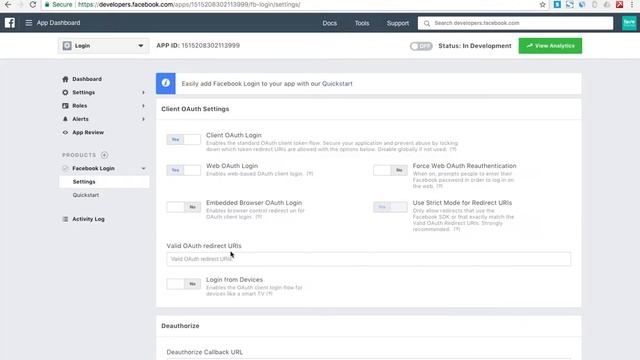The image size is (640, 360).
Task: Expand the Roles sidebar arrow
Action: [143, 106]
